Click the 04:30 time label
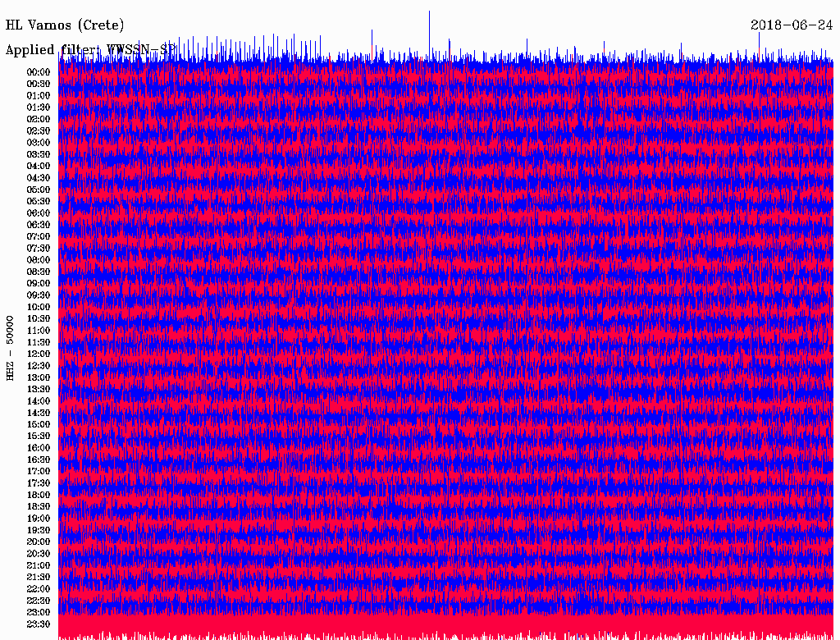This screenshot has width=840, height=640. [x=39, y=178]
